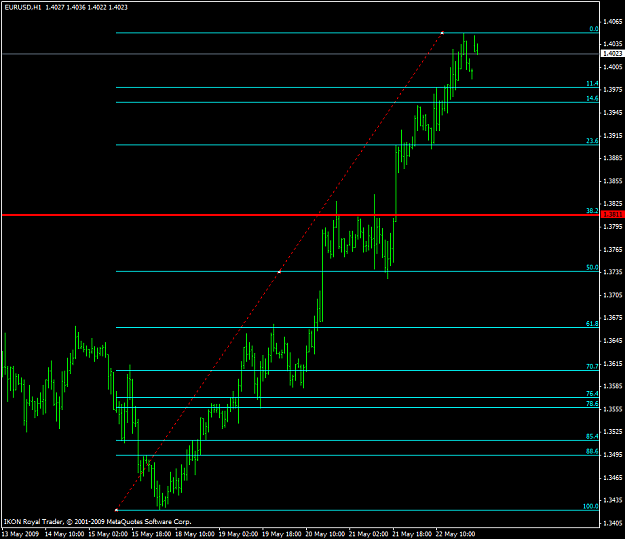Click the 1.4005 price axis value
Image resolution: width=625 pixels, height=539 pixels.
click(x=613, y=67)
